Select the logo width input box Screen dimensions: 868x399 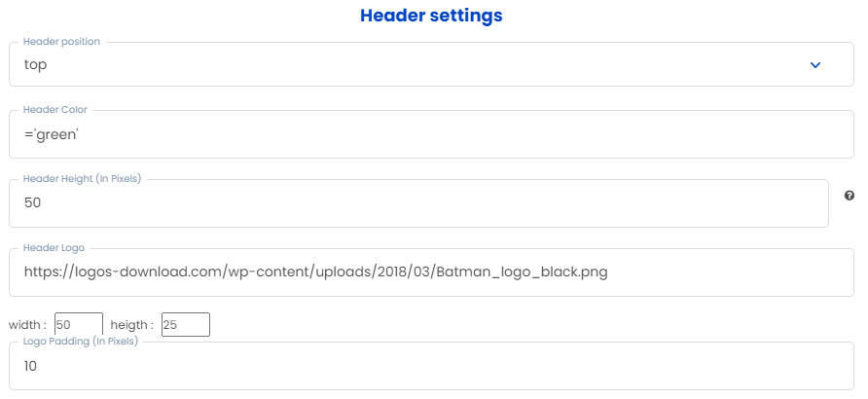tap(79, 324)
